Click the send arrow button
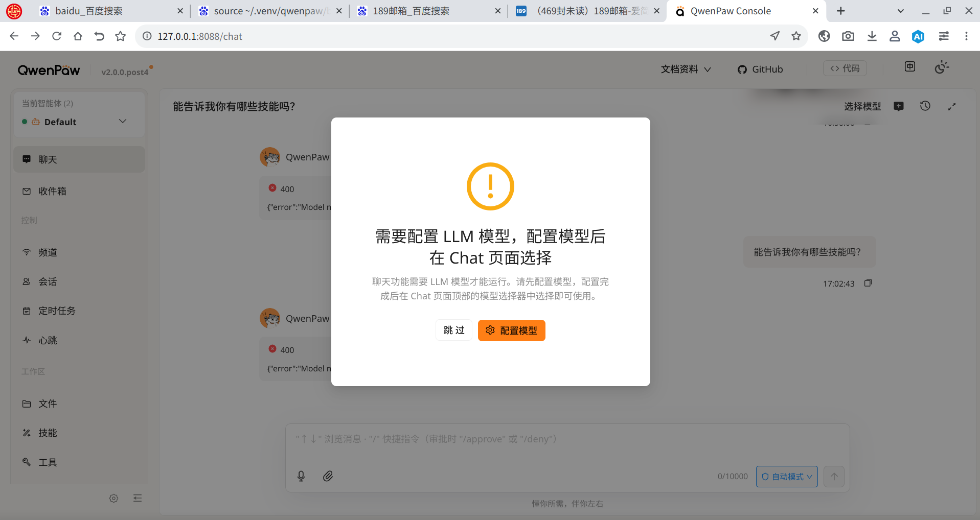This screenshot has width=980, height=520. click(x=834, y=477)
